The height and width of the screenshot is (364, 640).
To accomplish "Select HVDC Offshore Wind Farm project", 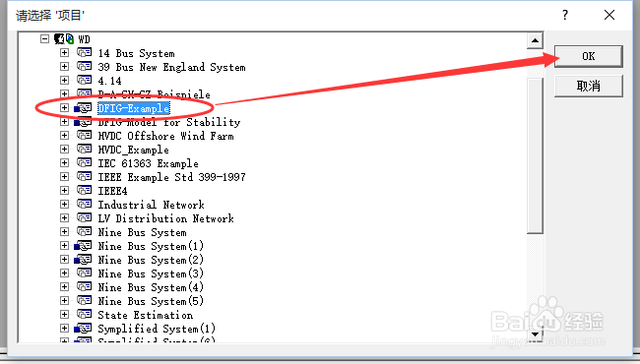I will point(165,136).
